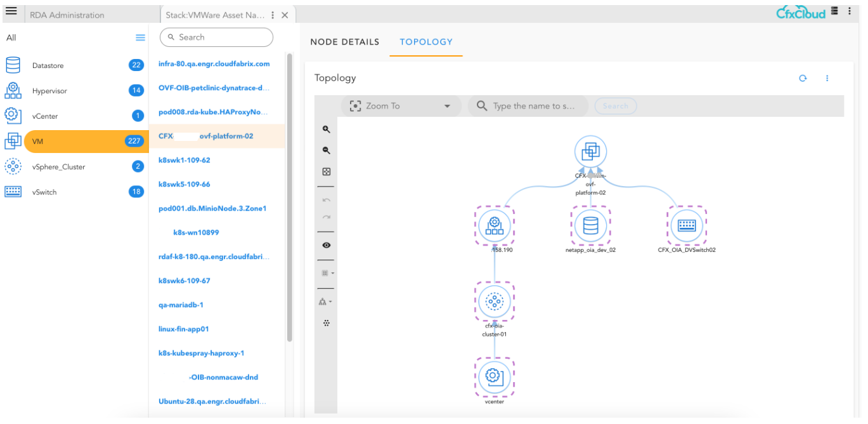
Task: Open the Topology panel three-dot menu
Action: point(827,78)
